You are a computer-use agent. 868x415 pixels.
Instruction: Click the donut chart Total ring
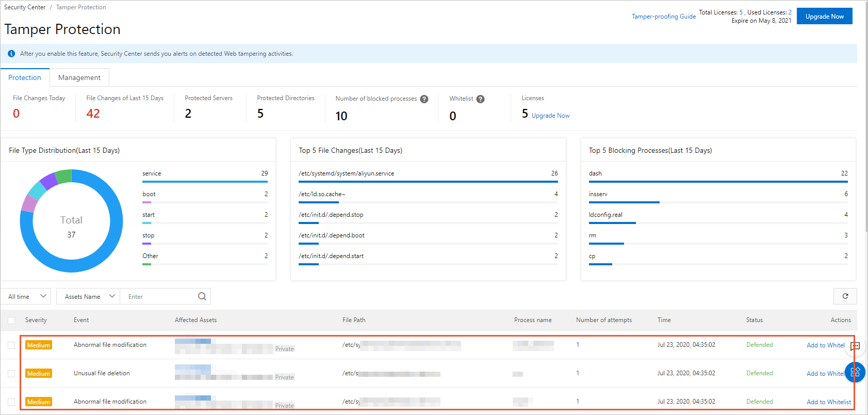pos(71,221)
